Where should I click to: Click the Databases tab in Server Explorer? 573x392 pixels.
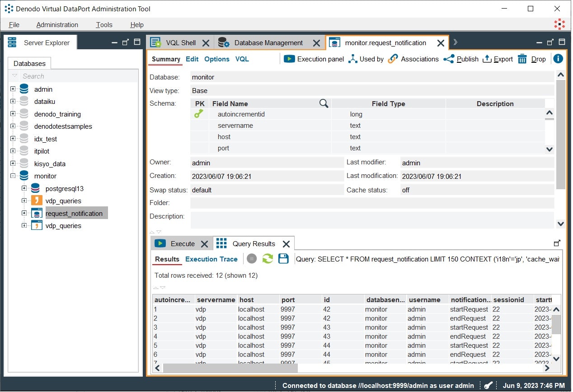pyautogui.click(x=29, y=63)
